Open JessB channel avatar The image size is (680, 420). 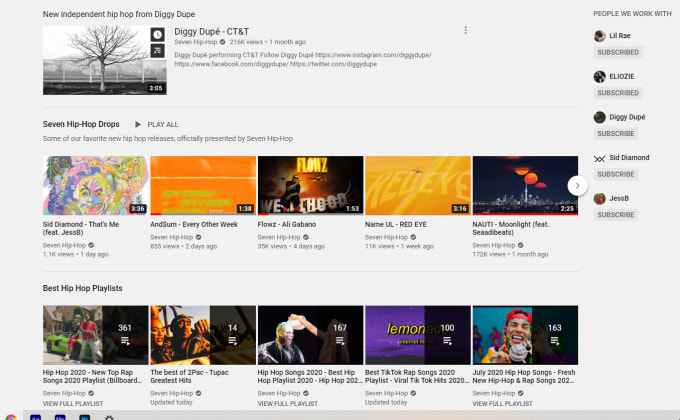pos(599,199)
